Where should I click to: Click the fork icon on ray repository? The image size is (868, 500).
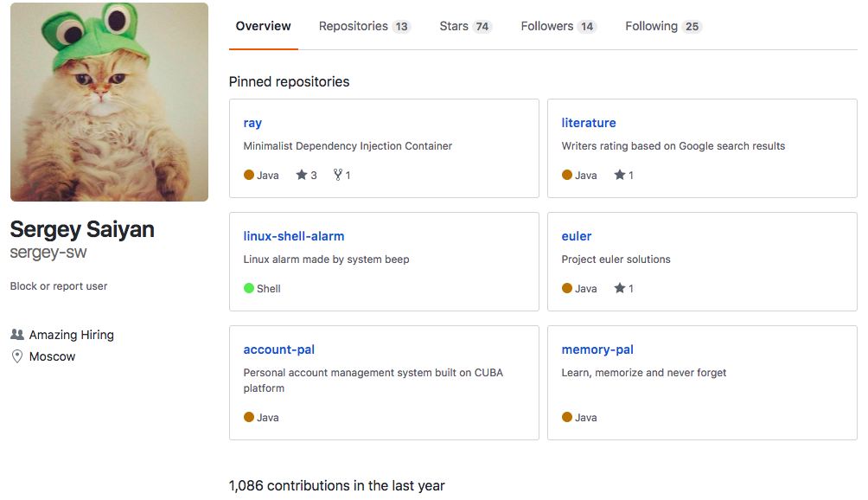point(337,175)
